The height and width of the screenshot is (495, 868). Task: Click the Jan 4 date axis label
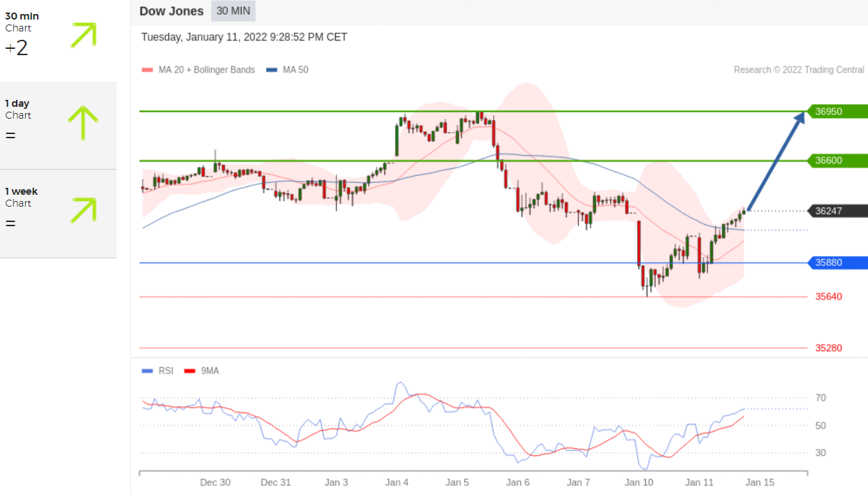397,482
